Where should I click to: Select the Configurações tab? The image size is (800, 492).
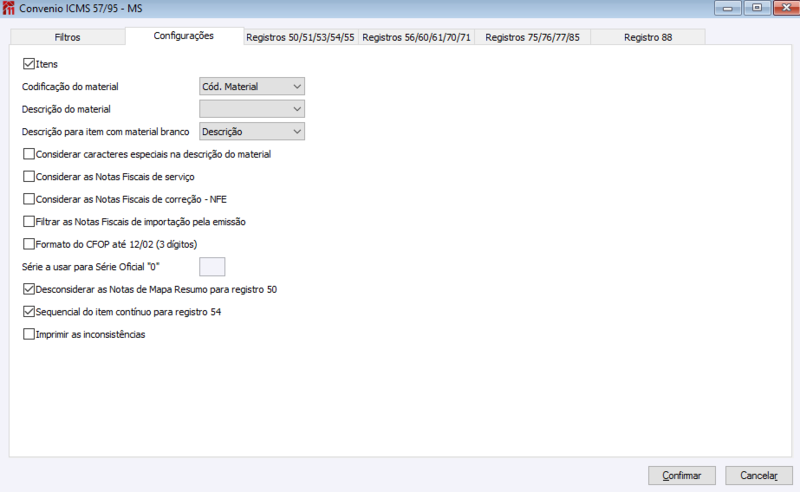(x=184, y=36)
